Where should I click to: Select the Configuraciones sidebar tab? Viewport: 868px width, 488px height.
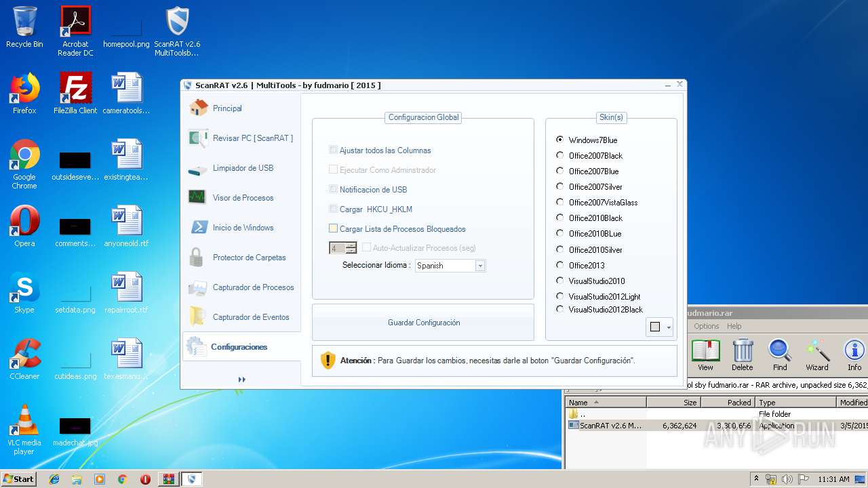(241, 347)
